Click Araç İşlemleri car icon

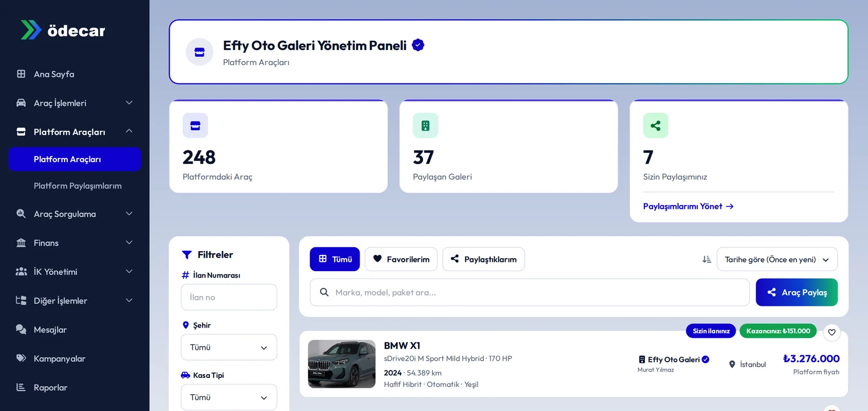click(21, 102)
